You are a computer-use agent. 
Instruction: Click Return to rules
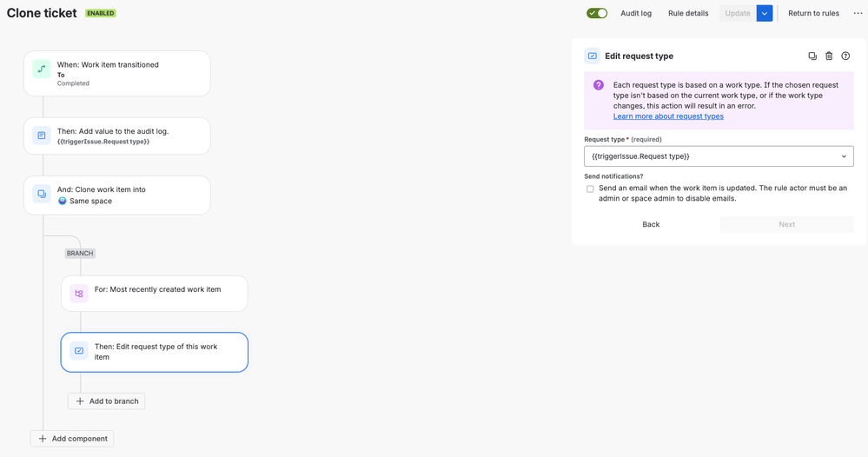813,13
